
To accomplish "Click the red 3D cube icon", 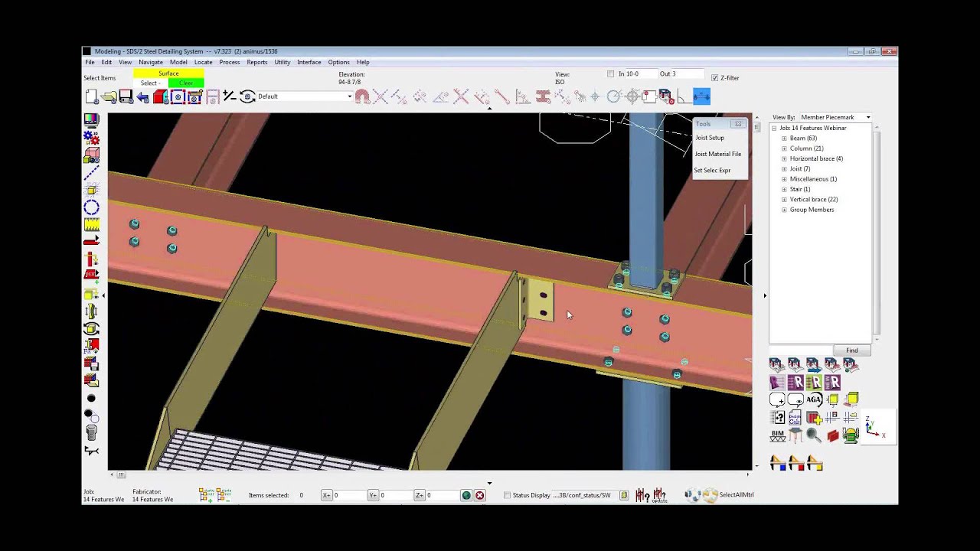I will point(160,96).
